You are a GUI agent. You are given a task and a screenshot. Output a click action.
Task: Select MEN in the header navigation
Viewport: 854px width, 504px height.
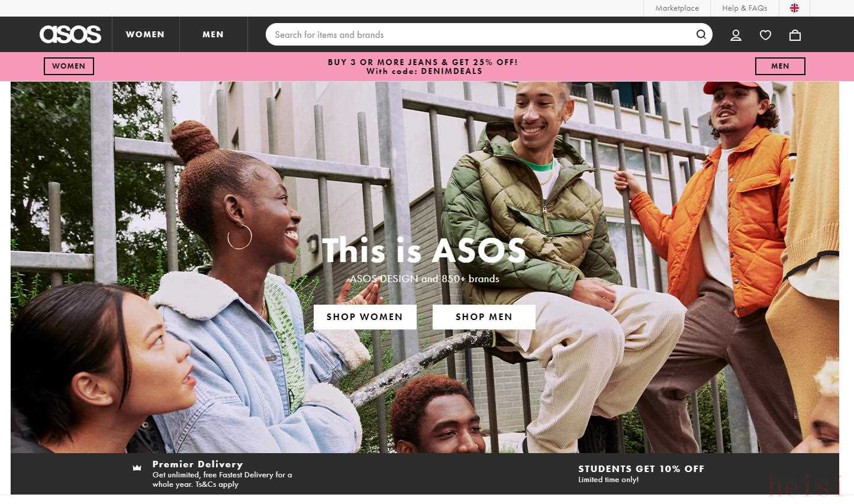213,34
